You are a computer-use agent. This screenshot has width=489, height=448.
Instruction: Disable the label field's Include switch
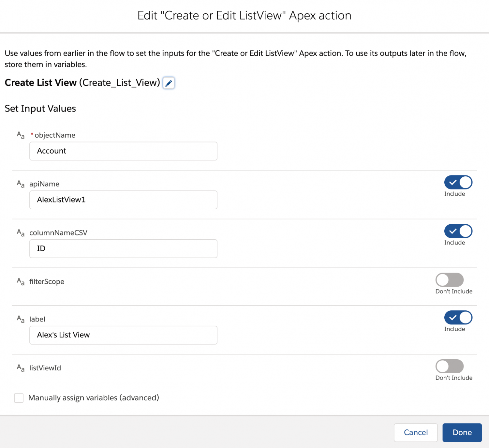(458, 318)
